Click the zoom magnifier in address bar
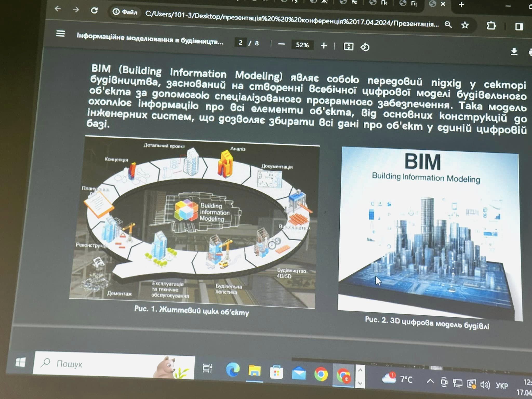 point(448,25)
